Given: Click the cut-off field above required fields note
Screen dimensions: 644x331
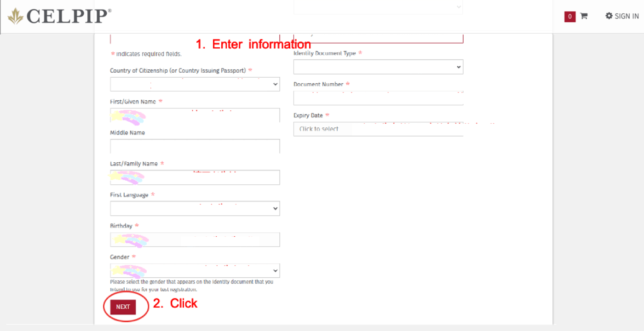Looking at the screenshot, I should pos(195,38).
